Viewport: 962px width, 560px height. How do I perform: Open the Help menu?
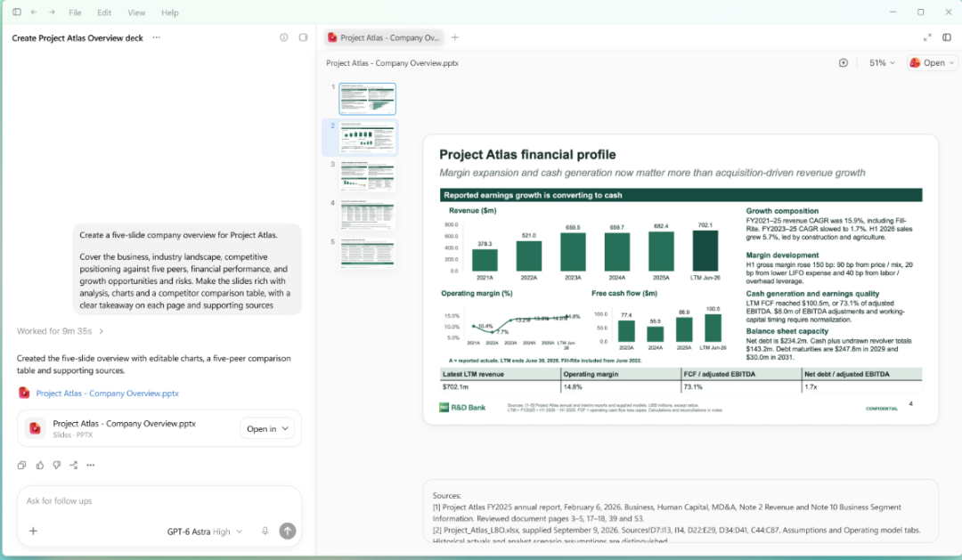tap(170, 12)
